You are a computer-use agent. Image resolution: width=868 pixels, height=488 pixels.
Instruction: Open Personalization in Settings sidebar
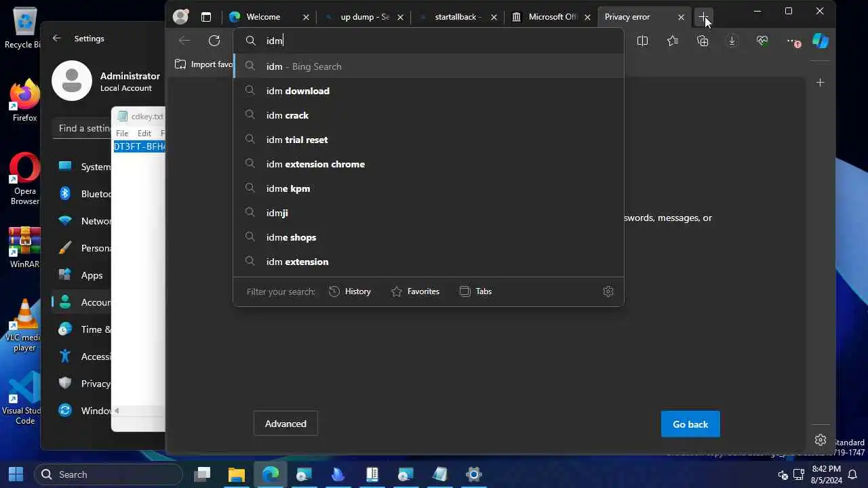coord(83,248)
